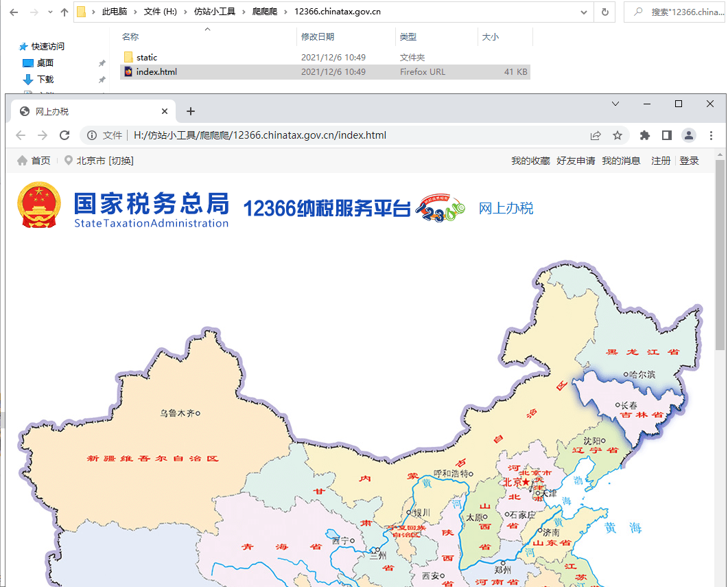728x587 pixels.
Task: Sort files by 修改日期 column
Action: click(318, 36)
